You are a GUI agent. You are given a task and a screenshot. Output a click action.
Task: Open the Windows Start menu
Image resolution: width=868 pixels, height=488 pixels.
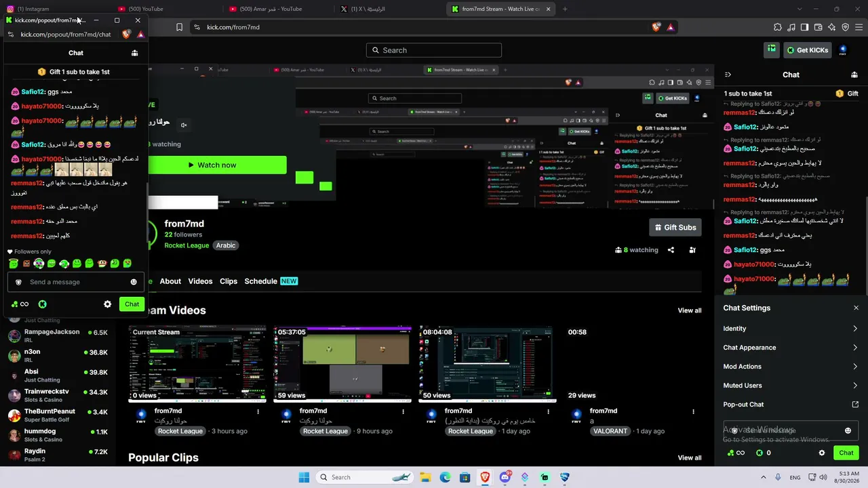click(304, 477)
